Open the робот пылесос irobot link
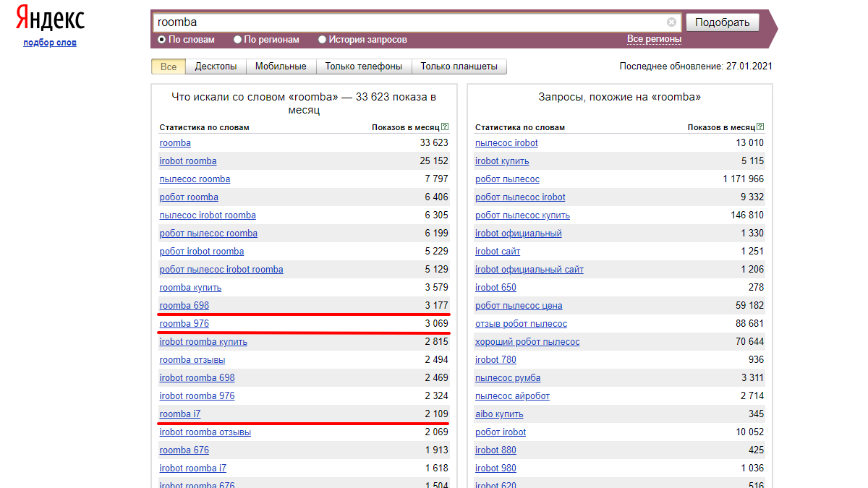 click(520, 197)
